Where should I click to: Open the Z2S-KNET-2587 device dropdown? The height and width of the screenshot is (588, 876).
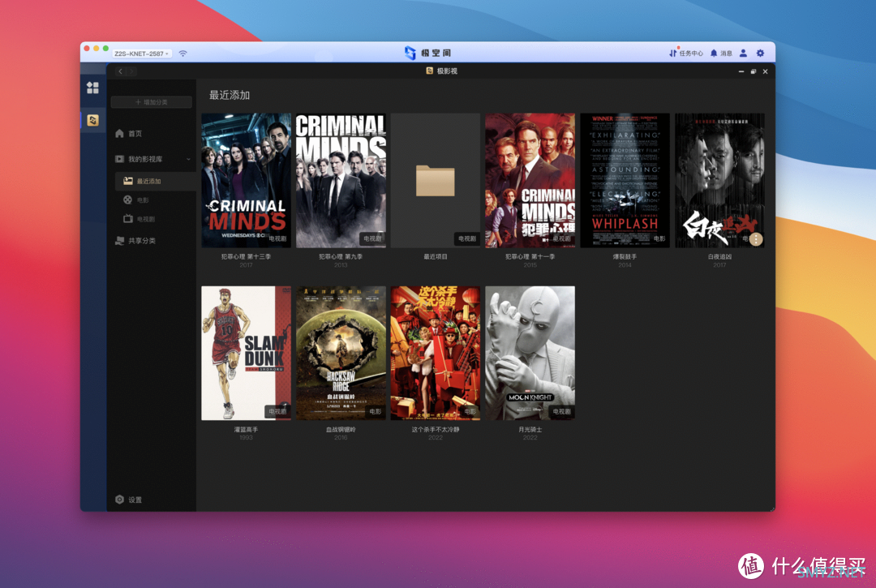141,54
